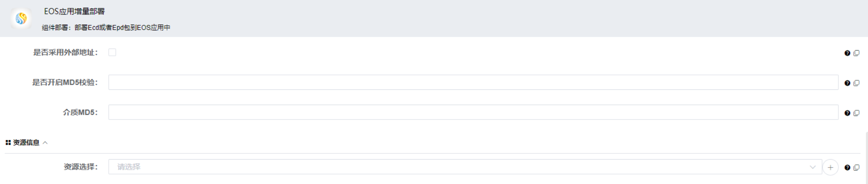Click the 组件部署 description text
The height and width of the screenshot is (184, 868).
(106, 27)
